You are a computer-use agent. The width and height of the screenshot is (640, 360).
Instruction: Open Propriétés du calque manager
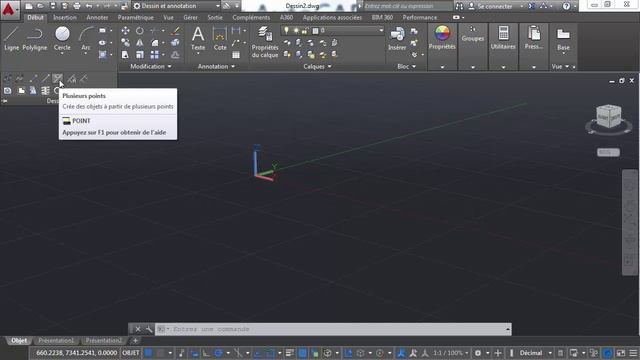tap(265, 42)
